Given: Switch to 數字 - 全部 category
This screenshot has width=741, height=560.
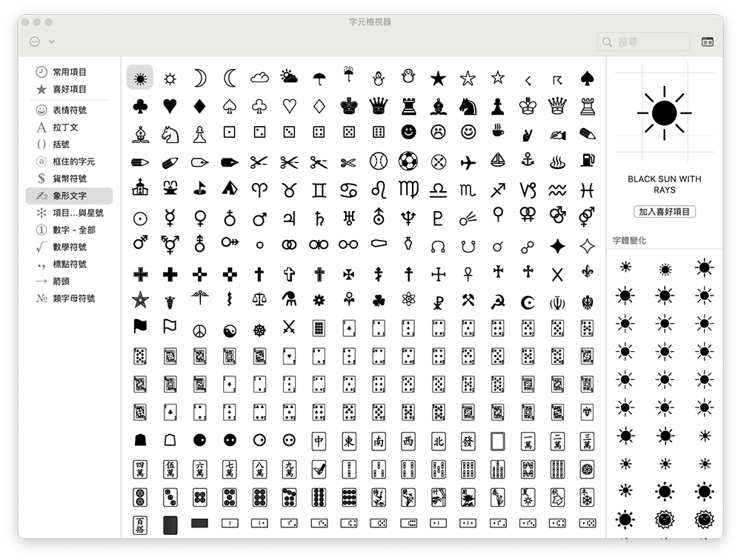Looking at the screenshot, I should (x=70, y=230).
